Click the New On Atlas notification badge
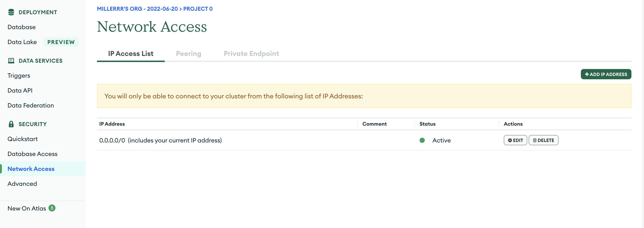The image size is (644, 228). [52, 208]
